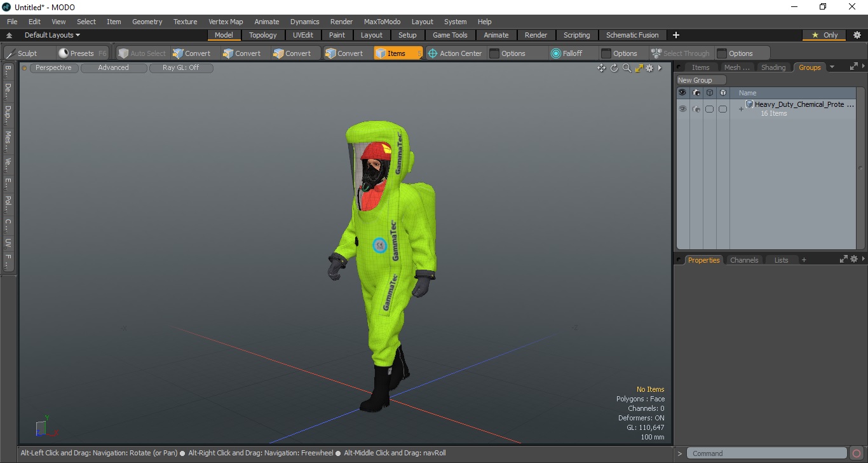Enable Auto Select mode
The image size is (868, 463).
click(x=142, y=53)
